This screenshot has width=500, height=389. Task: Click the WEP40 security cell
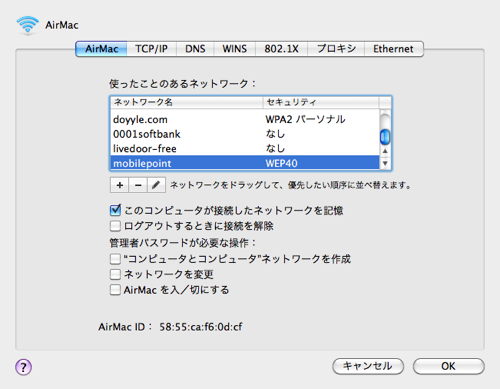pyautogui.click(x=281, y=163)
